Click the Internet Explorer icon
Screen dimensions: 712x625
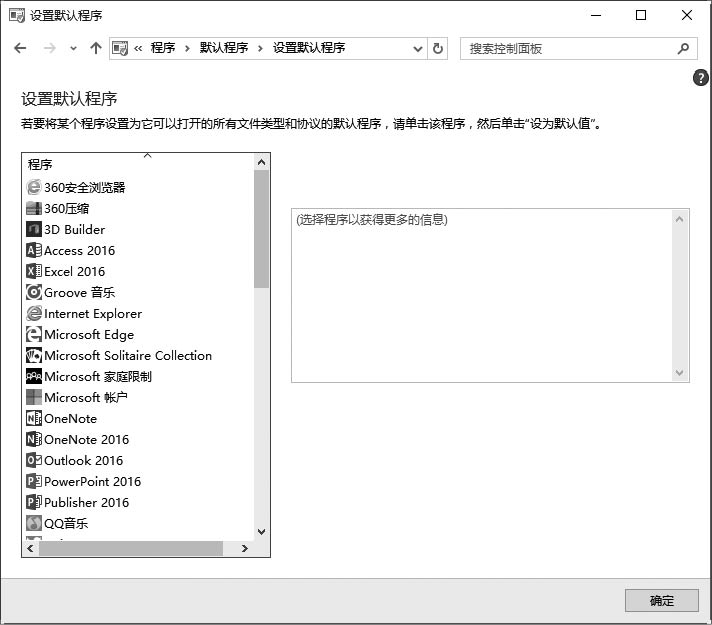click(34, 313)
